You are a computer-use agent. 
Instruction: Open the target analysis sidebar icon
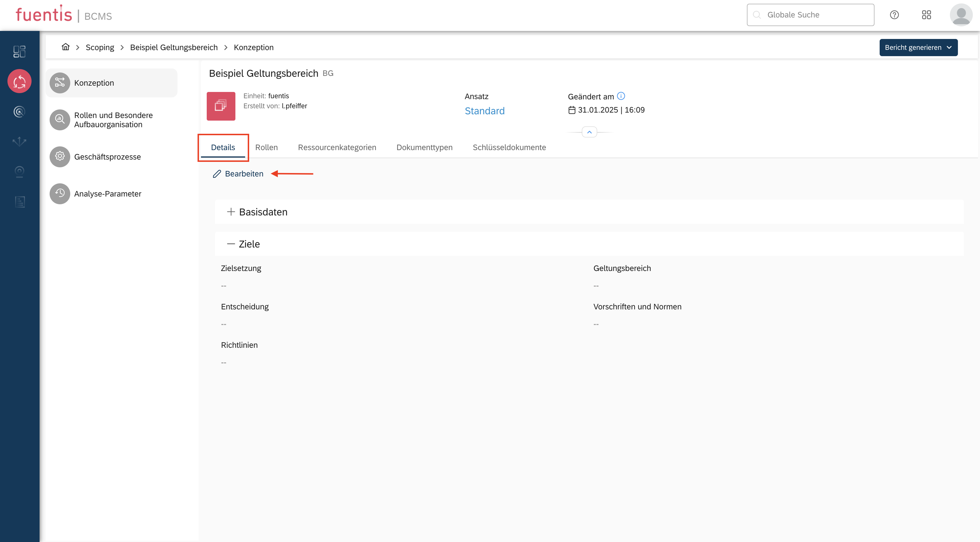coord(19,112)
